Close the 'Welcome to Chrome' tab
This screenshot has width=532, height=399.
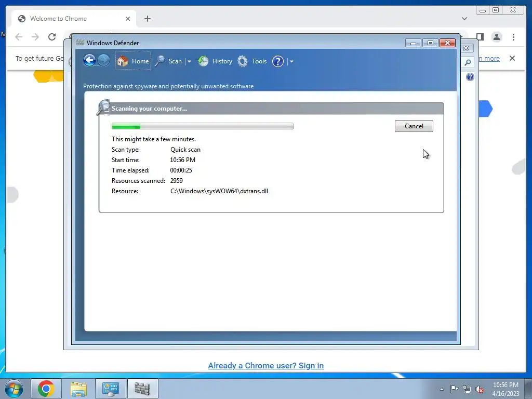click(x=128, y=19)
